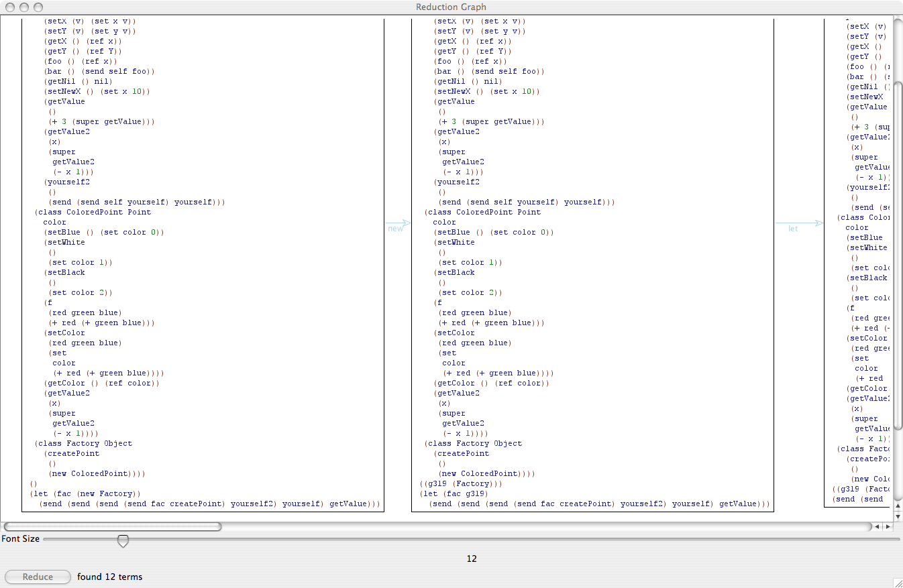Click the horizontal scrollbar thumb
903x588 pixels.
tap(112, 527)
